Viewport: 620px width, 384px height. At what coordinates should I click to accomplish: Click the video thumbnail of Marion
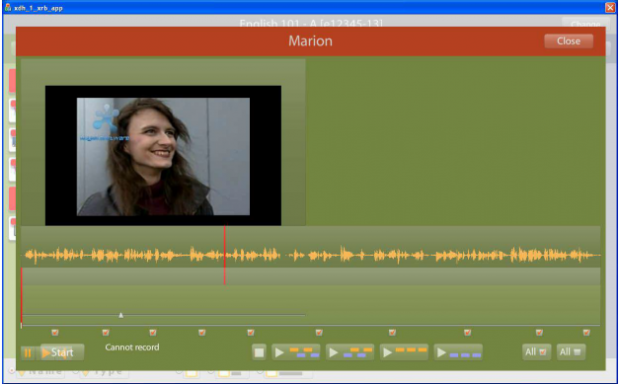tap(163, 156)
